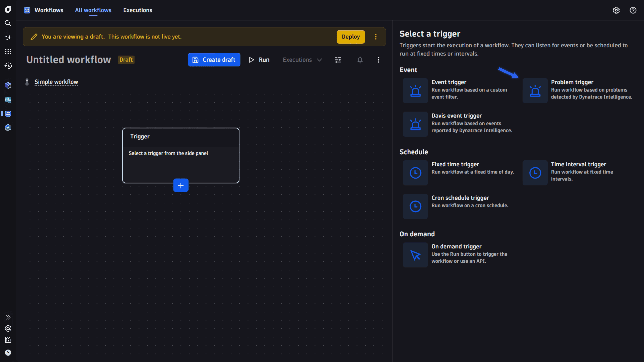Select the Cron schedule trigger option

pyautogui.click(x=458, y=206)
